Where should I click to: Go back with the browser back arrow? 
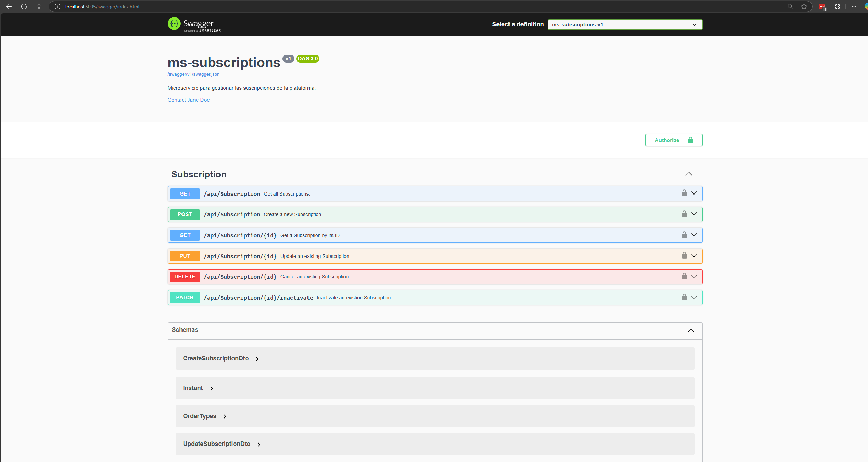9,7
